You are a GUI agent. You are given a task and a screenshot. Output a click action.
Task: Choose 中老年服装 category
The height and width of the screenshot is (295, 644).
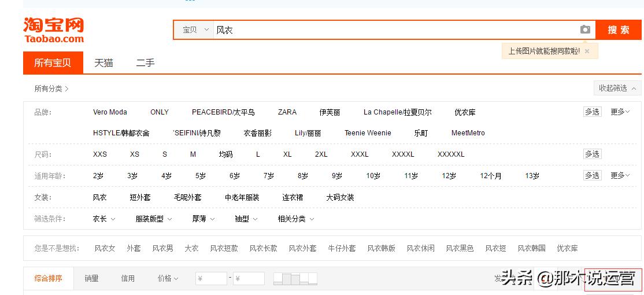point(242,198)
